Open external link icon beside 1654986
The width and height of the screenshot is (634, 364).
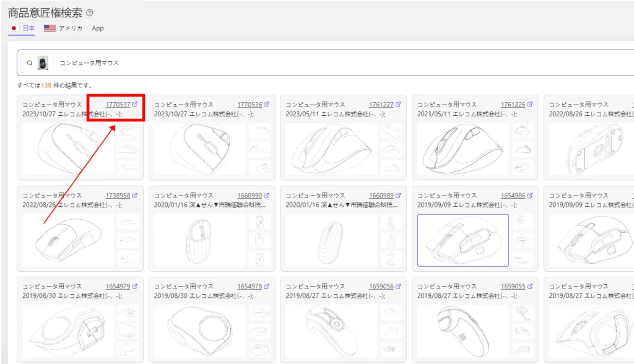[530, 196]
